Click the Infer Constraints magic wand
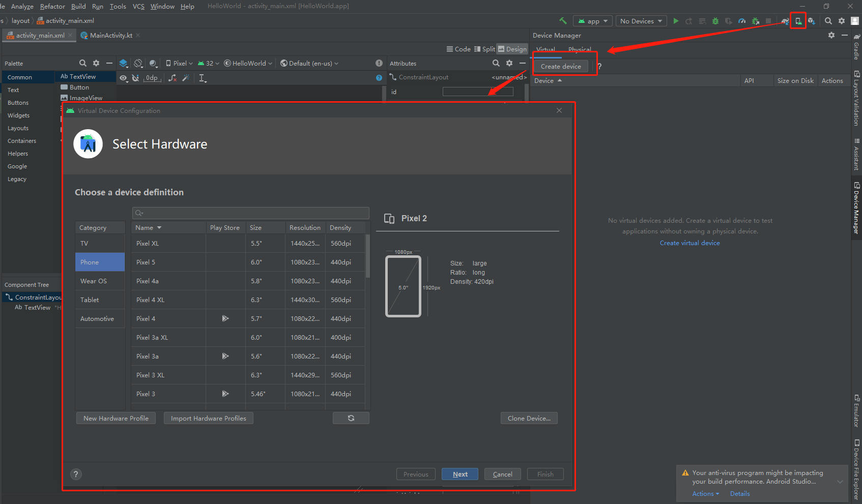 [x=186, y=78]
